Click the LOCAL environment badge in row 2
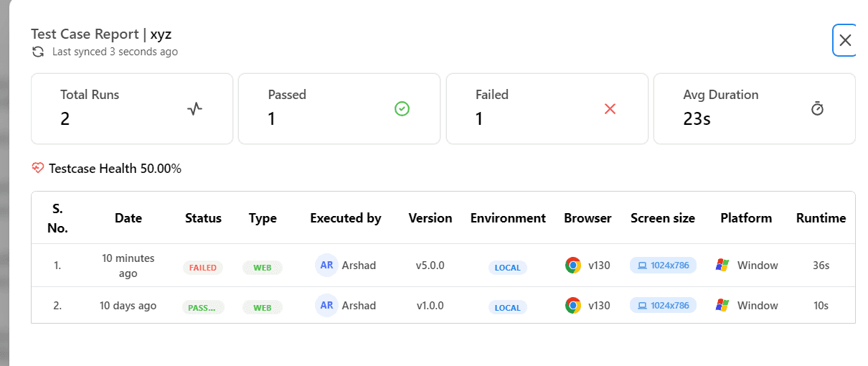The width and height of the screenshot is (868, 366). tap(507, 307)
